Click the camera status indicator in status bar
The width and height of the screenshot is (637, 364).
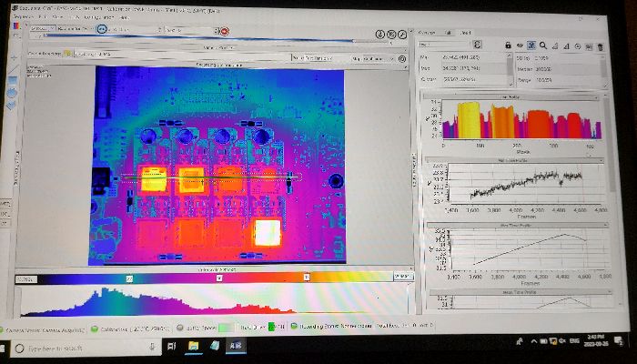(x=43, y=330)
